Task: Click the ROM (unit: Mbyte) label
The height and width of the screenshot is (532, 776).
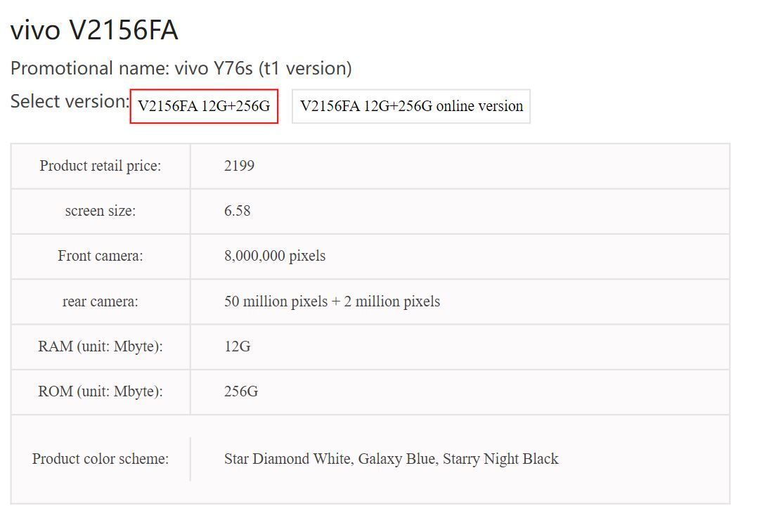Action: point(101,391)
